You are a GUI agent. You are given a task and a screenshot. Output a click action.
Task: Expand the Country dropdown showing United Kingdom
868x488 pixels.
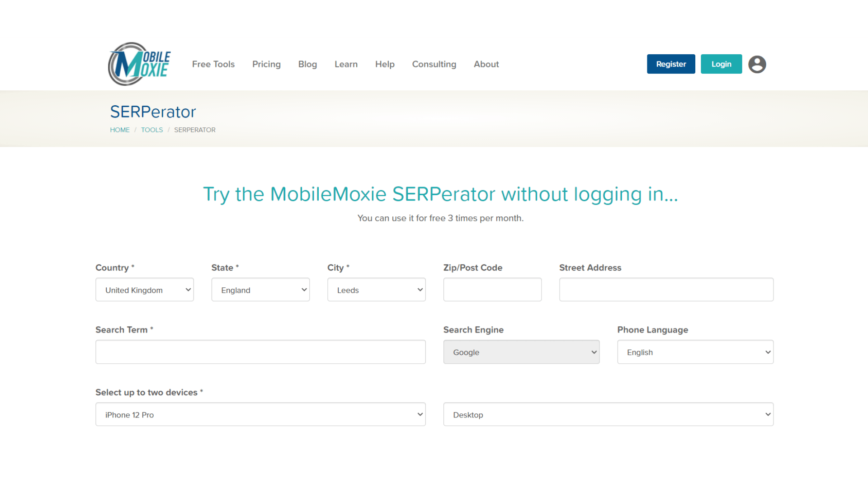pos(145,290)
